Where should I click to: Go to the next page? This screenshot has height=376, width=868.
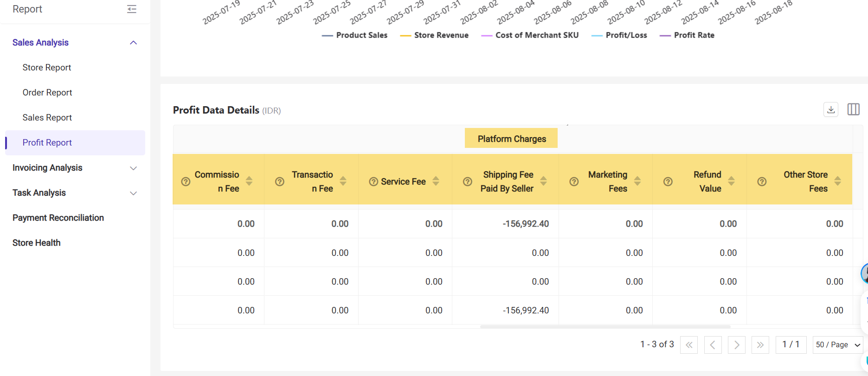(736, 345)
